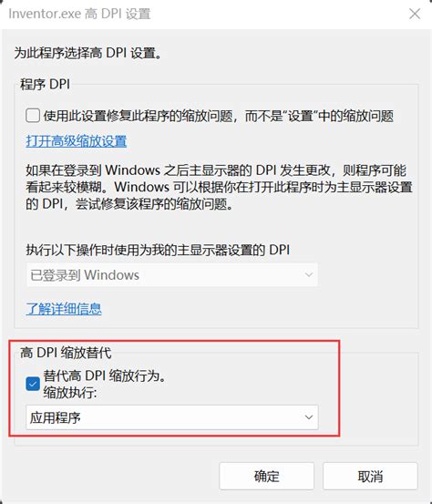Open the 应用程序 scaling dropdown
Screen dimensions: 432x504
[x=172, y=417]
